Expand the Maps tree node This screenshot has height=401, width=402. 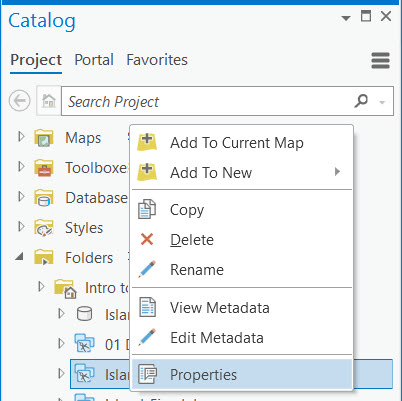(21, 137)
